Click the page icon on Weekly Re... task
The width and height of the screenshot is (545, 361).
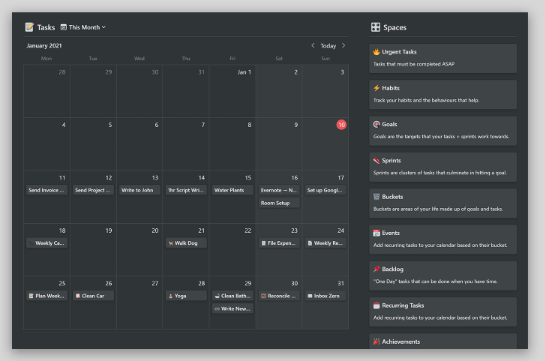(310, 243)
